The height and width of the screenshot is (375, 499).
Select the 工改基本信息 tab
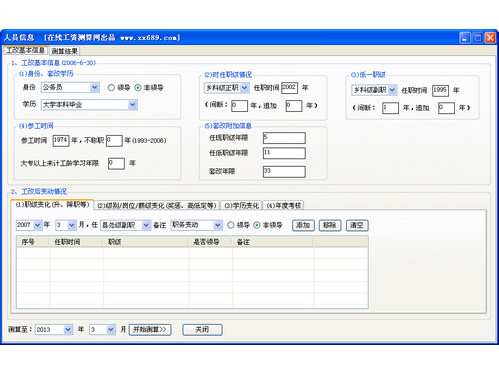coord(25,50)
